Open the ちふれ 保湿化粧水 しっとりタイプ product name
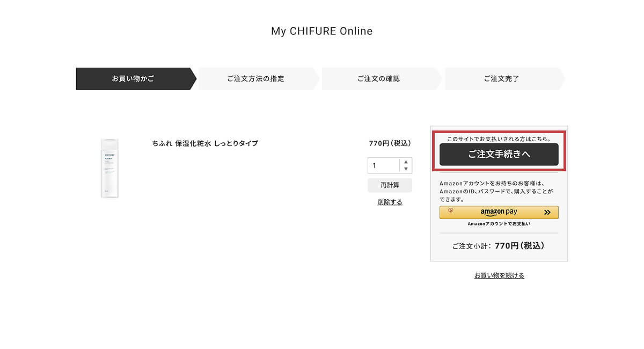This screenshot has height=349, width=644. (x=205, y=143)
